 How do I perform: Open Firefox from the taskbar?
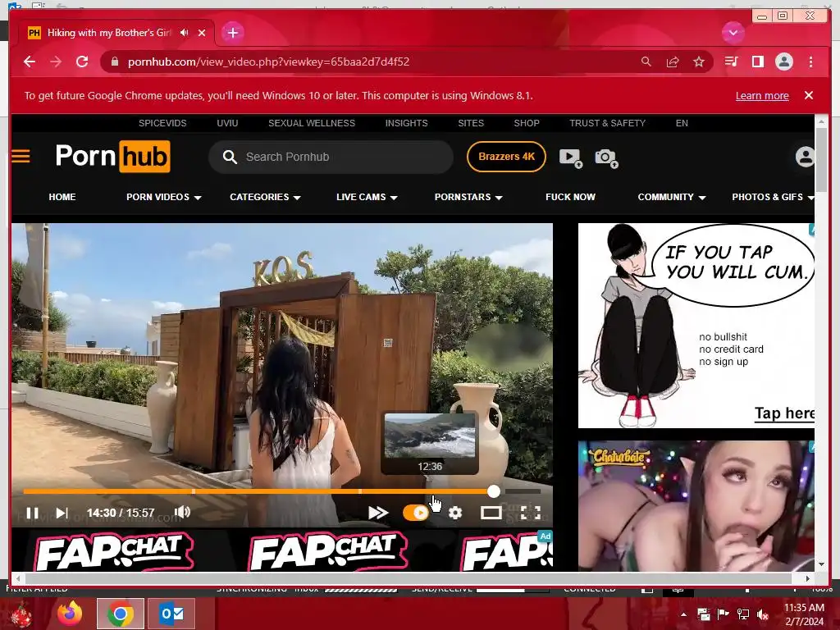tap(70, 614)
